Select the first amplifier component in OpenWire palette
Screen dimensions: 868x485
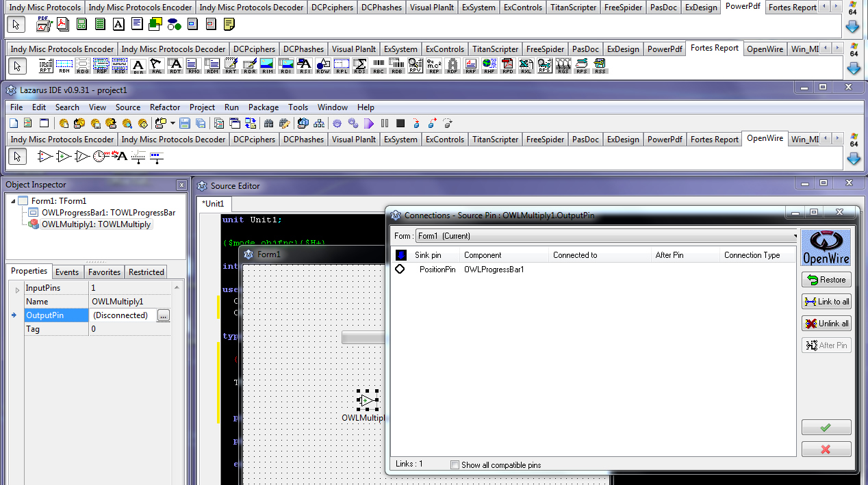(45, 156)
